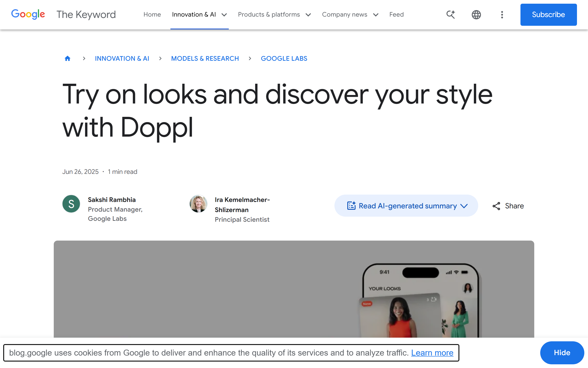588x368 pixels.
Task: Click the share icon
Action: click(x=496, y=206)
